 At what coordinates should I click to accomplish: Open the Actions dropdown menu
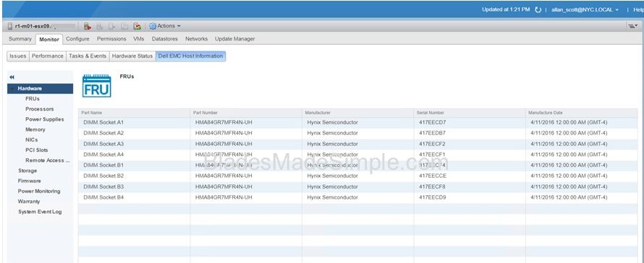[x=165, y=26]
